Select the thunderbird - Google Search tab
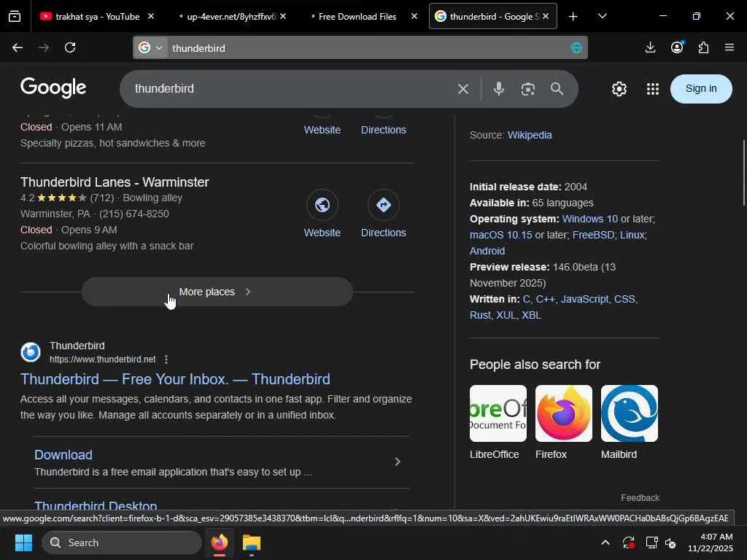The image size is (747, 560). 493,16
